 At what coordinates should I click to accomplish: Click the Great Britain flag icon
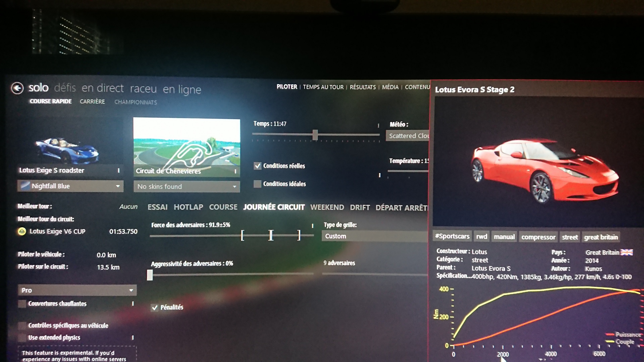pyautogui.click(x=627, y=252)
